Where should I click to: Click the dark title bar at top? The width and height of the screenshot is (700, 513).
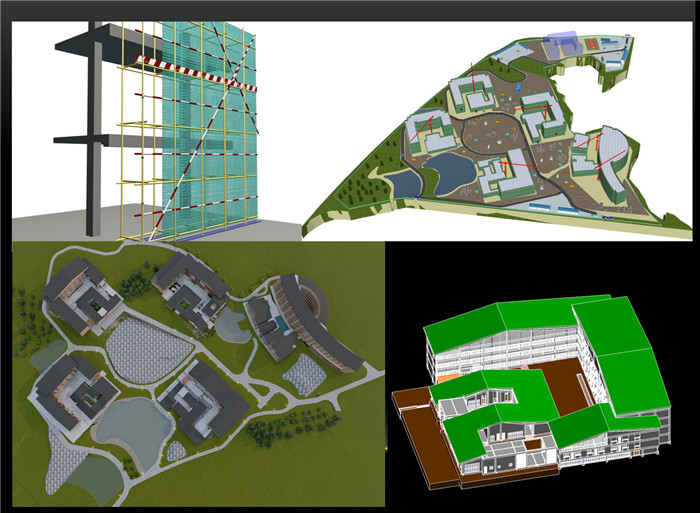point(350,10)
